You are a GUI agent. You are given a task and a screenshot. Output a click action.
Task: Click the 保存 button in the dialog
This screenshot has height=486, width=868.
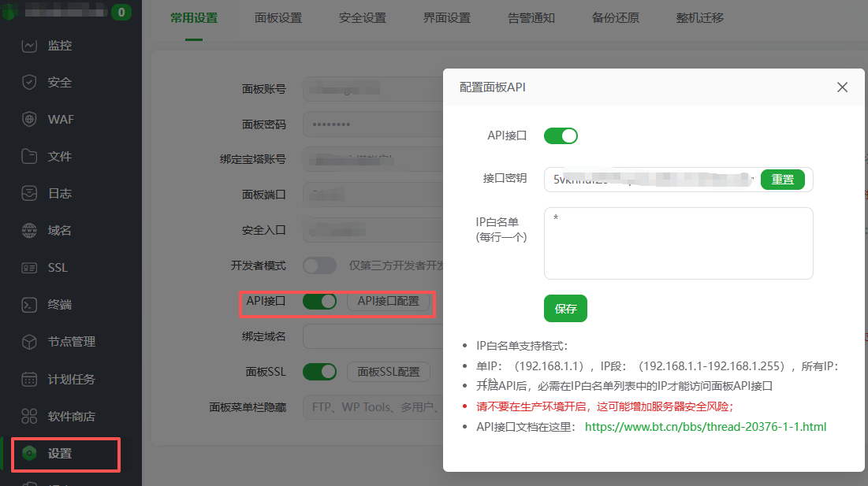tap(565, 310)
